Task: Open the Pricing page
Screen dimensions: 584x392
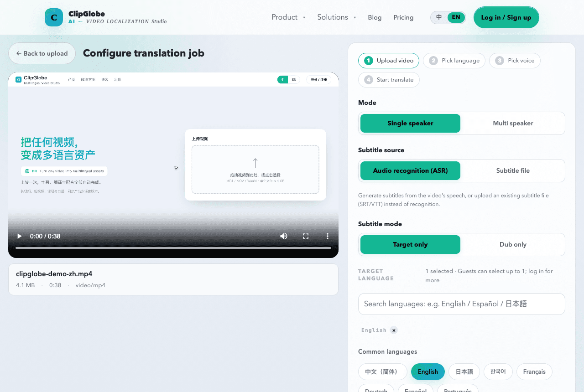Action: click(x=403, y=17)
